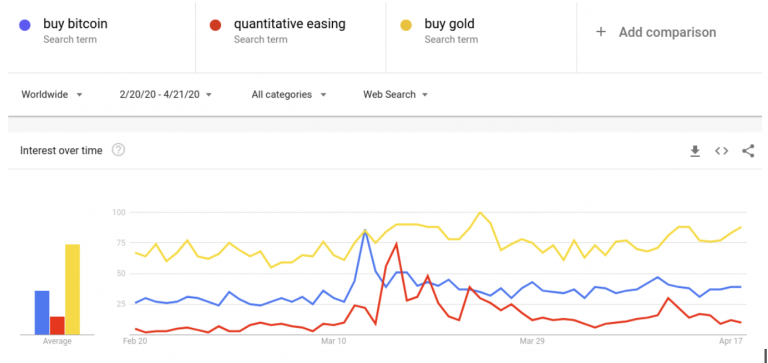Click the red dot for quantitative easing
Screen dimensions: 768x363
[215, 25]
